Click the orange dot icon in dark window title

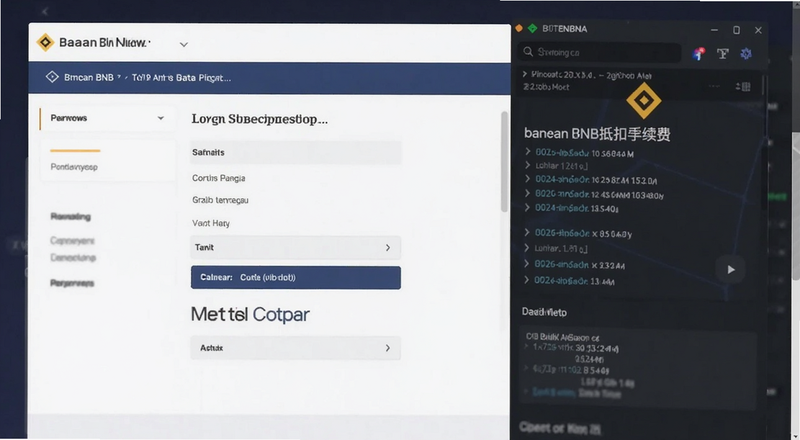[519, 29]
